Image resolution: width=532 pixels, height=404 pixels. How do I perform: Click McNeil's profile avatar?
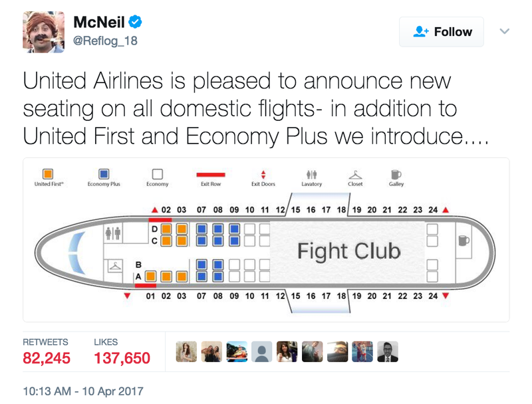pyautogui.click(x=44, y=32)
